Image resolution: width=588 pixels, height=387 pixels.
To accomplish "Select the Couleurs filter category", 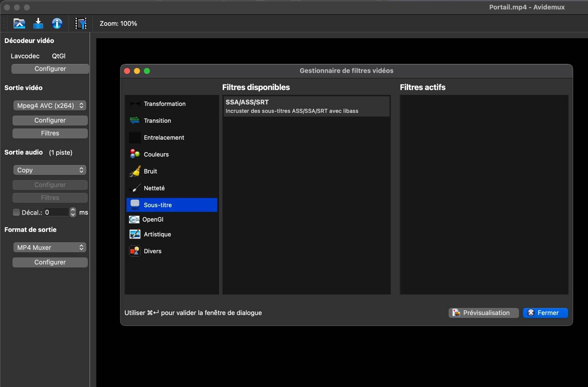I will pyautogui.click(x=156, y=154).
